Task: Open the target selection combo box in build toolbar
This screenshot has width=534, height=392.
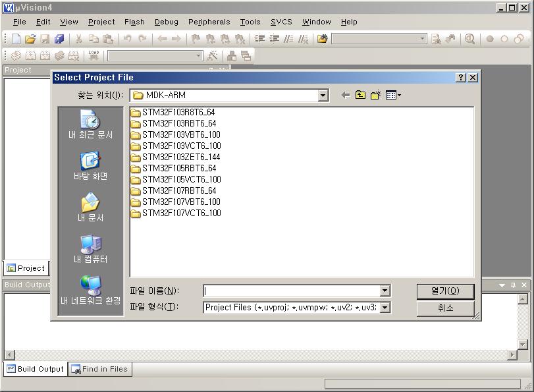Action: [155, 55]
